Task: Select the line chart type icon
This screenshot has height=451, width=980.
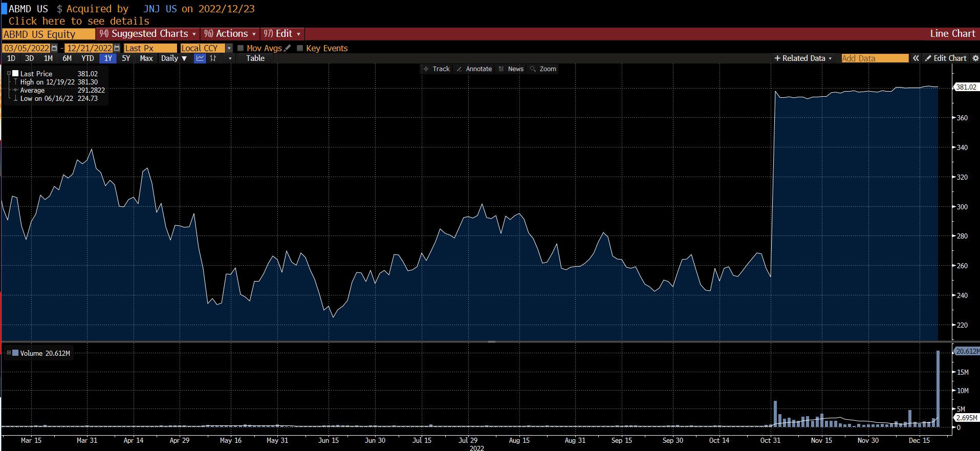Action: 200,58
